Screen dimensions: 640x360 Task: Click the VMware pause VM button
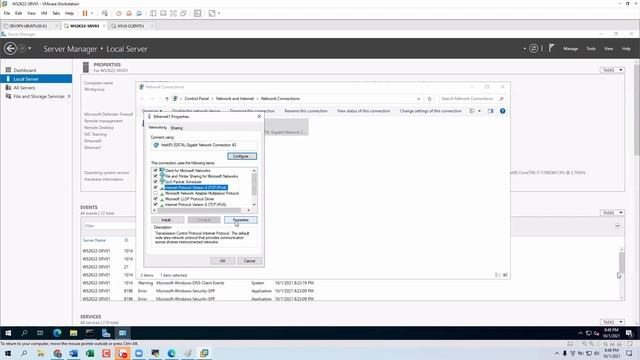point(85,13)
